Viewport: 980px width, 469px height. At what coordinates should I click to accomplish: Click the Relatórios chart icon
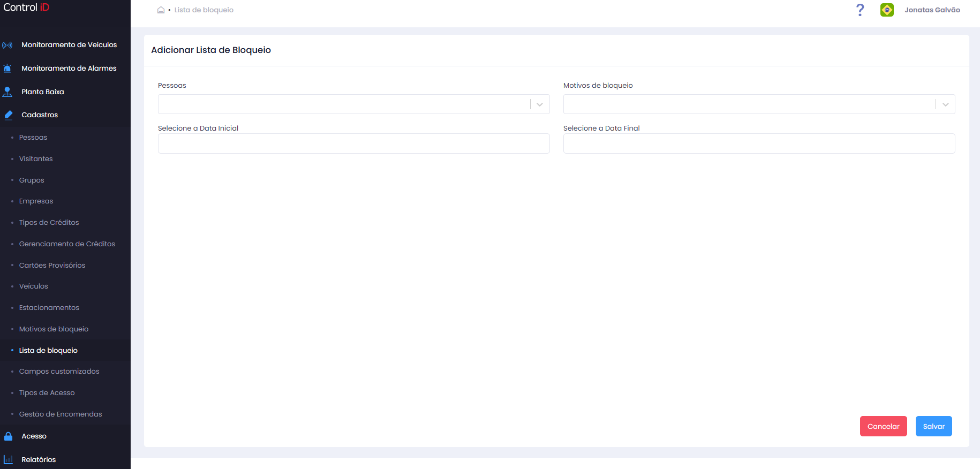[8, 459]
